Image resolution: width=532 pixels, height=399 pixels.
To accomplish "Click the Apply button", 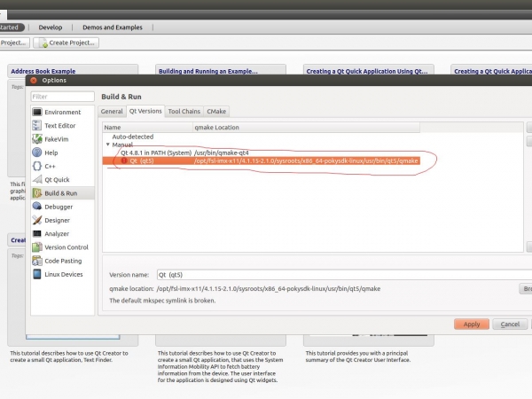I will pyautogui.click(x=471, y=324).
